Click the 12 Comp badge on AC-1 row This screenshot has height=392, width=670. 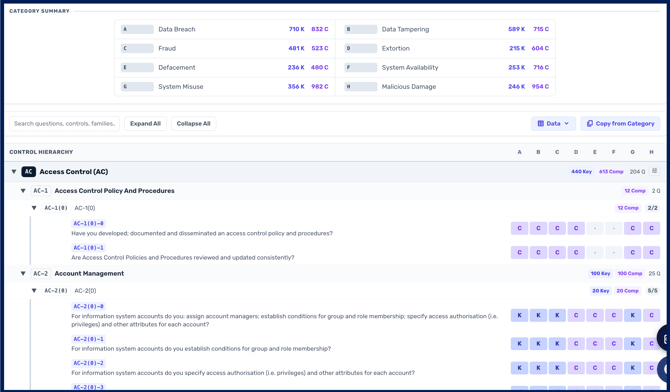[635, 191]
